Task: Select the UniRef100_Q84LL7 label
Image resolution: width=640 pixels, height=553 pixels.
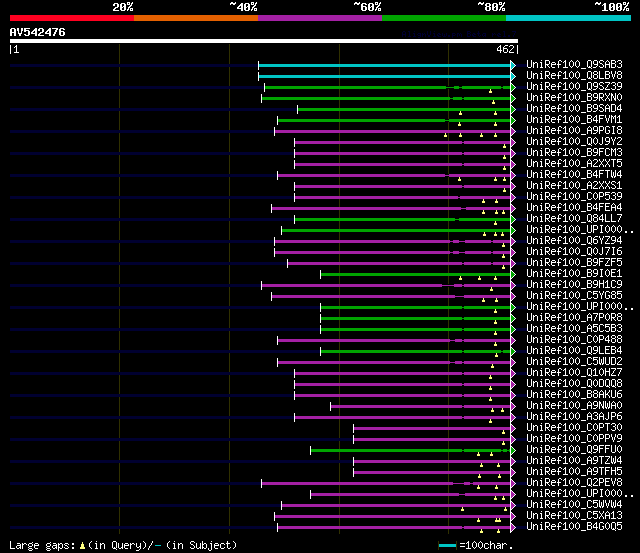Action: (x=574, y=219)
